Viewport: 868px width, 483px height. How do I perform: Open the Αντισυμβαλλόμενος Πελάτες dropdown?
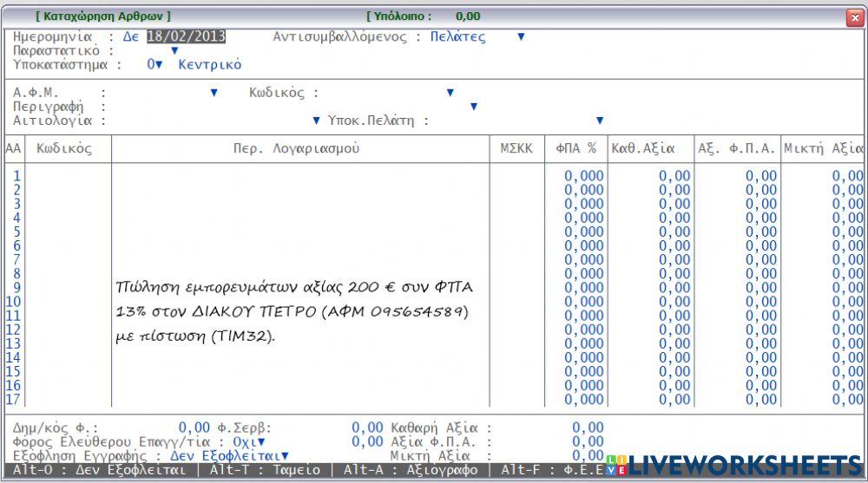521,36
